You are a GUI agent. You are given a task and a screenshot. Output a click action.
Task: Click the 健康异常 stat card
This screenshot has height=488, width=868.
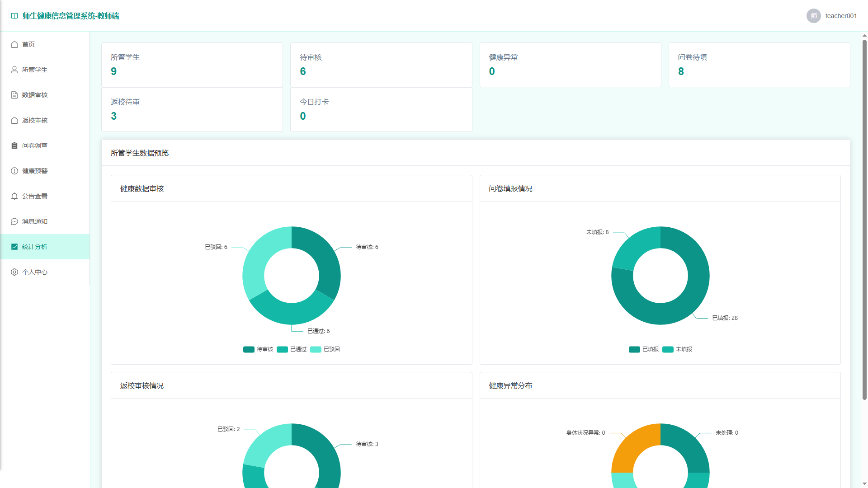click(570, 65)
